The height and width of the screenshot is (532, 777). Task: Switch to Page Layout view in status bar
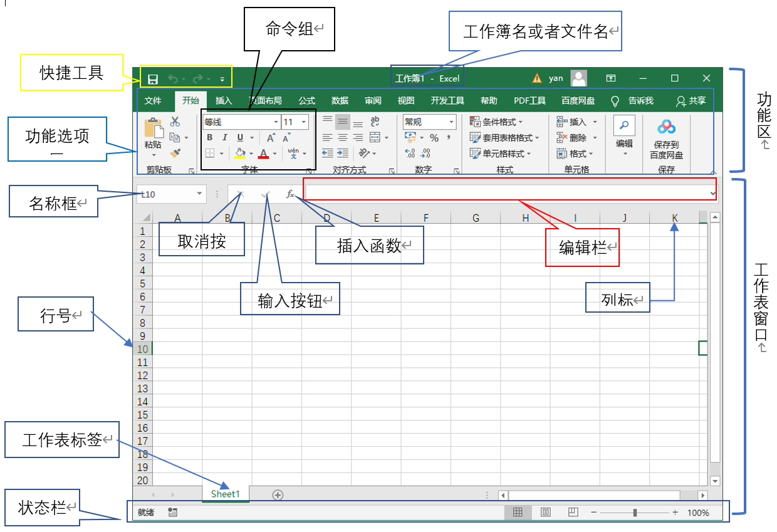[x=545, y=512]
